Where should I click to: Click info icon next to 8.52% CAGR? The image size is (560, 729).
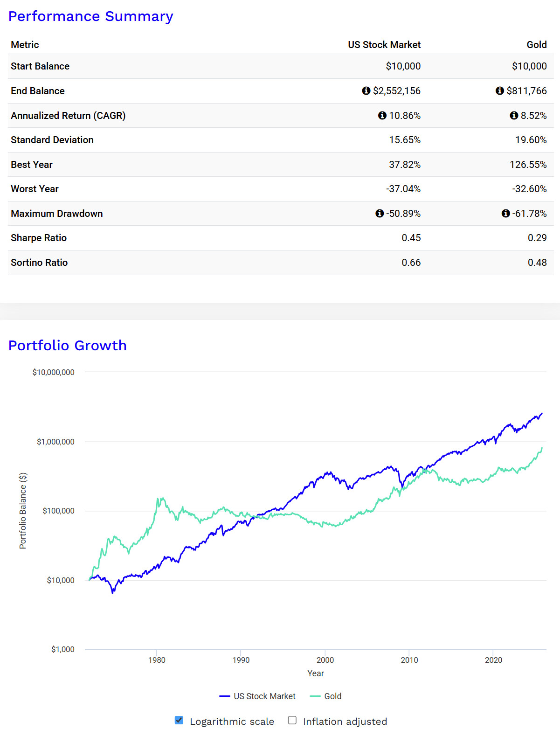pos(514,115)
